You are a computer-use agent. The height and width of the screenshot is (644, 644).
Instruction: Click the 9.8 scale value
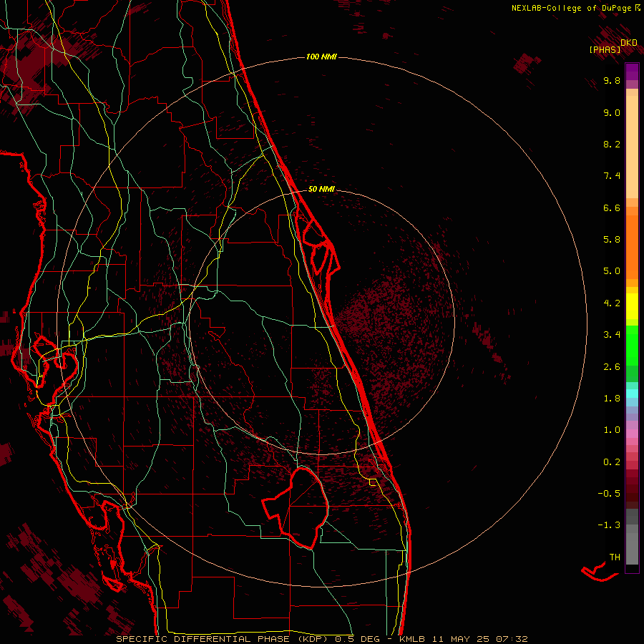pyautogui.click(x=612, y=80)
